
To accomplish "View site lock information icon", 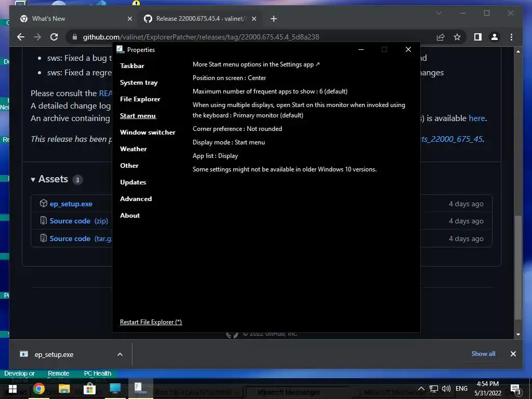I will point(75,37).
